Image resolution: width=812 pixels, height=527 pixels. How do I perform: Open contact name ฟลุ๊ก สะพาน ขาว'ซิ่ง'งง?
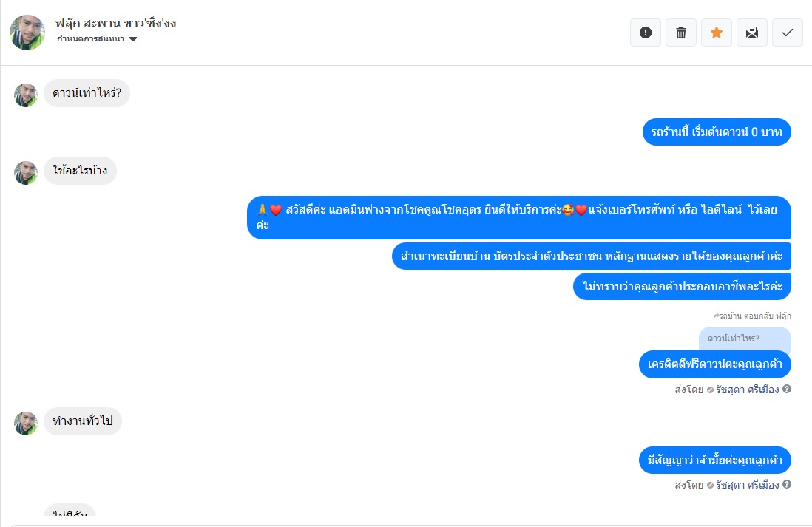point(116,24)
